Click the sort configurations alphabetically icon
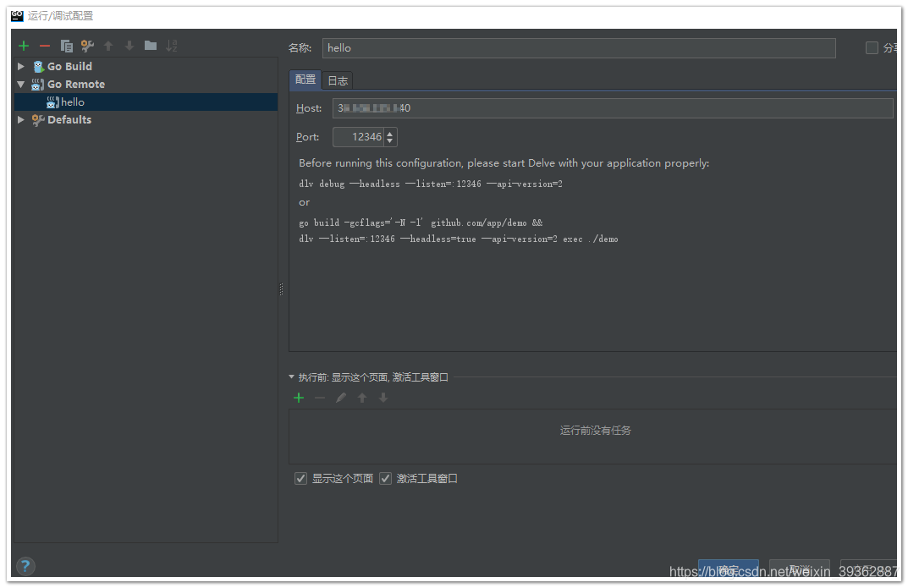Viewport: 908px width, 588px height. click(171, 45)
